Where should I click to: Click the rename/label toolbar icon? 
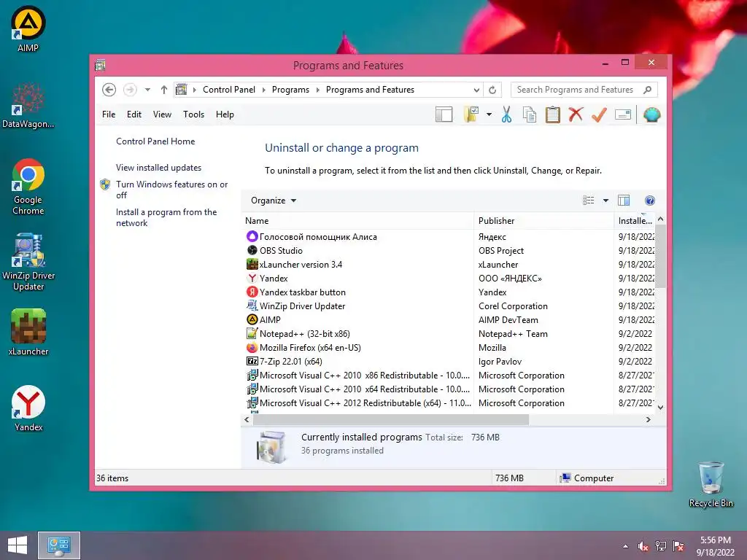[x=623, y=114]
